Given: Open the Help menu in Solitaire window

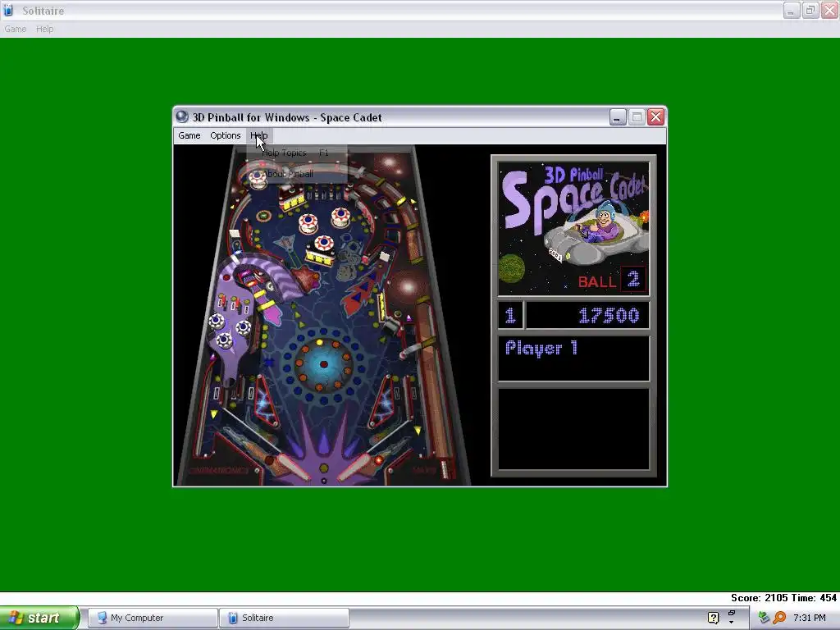Looking at the screenshot, I should (44, 29).
